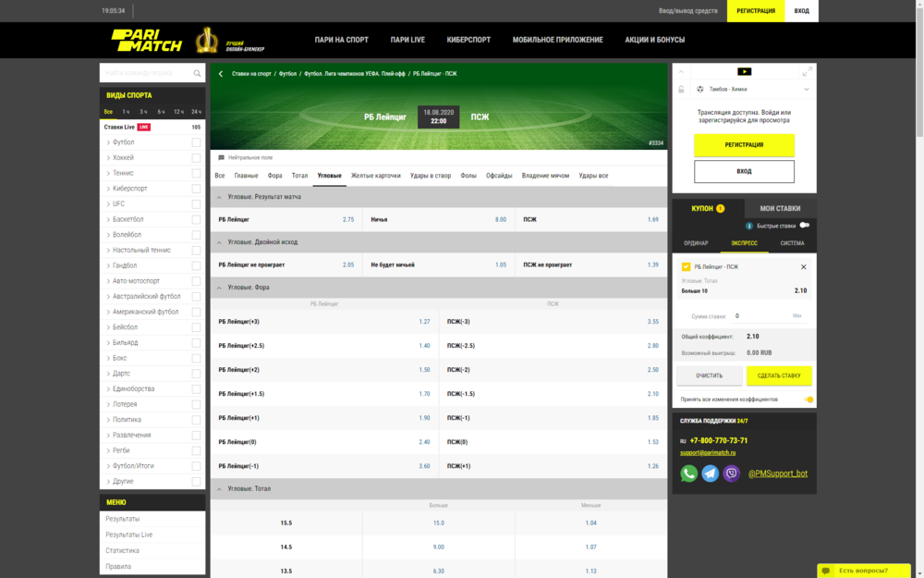Select the Ординар bet type tab
This screenshot has height=578, width=924.
696,243
